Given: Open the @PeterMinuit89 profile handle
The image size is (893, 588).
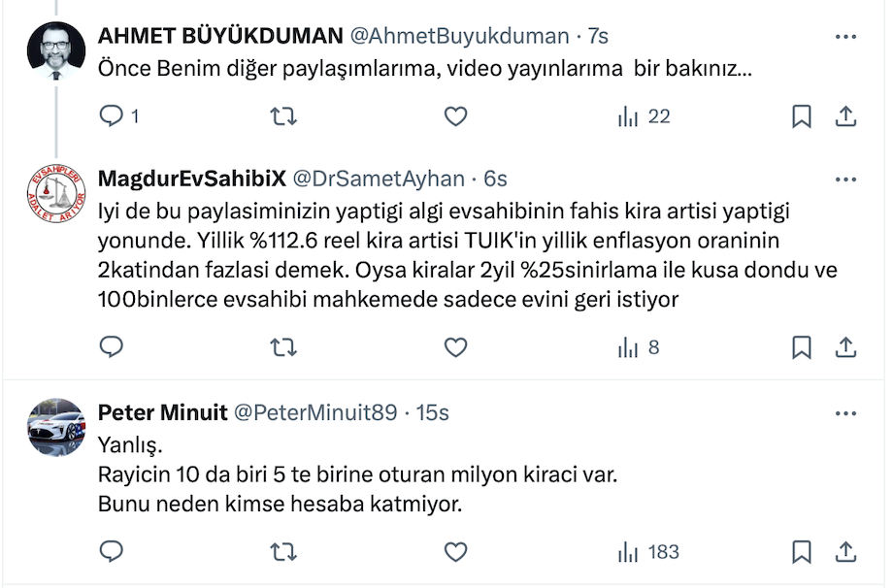Looking at the screenshot, I should 316,412.
